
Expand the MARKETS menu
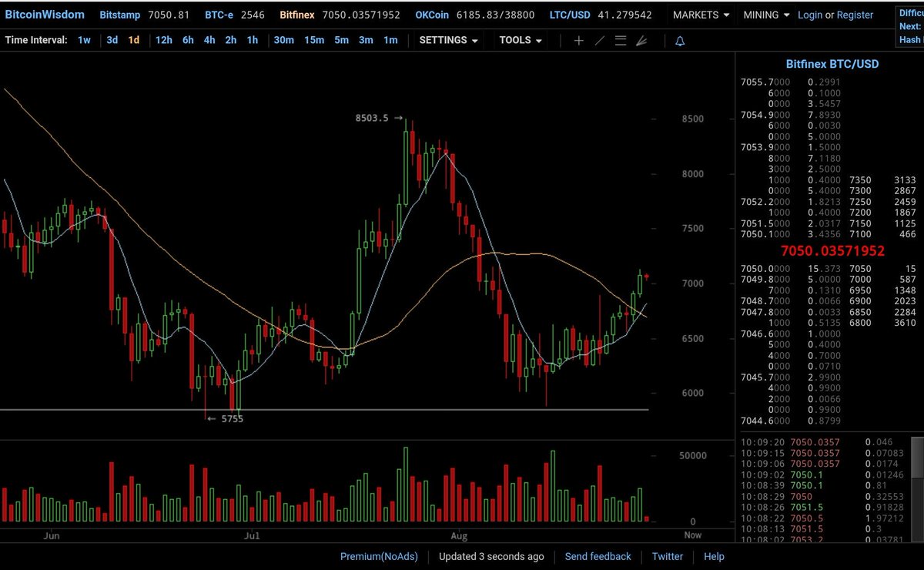(701, 15)
